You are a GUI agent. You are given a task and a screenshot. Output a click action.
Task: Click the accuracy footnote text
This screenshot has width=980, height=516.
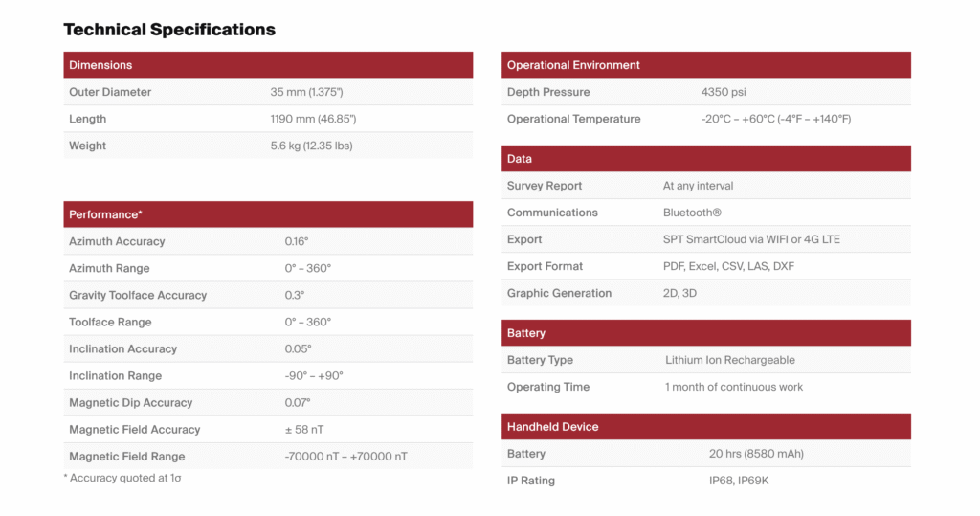click(x=122, y=478)
